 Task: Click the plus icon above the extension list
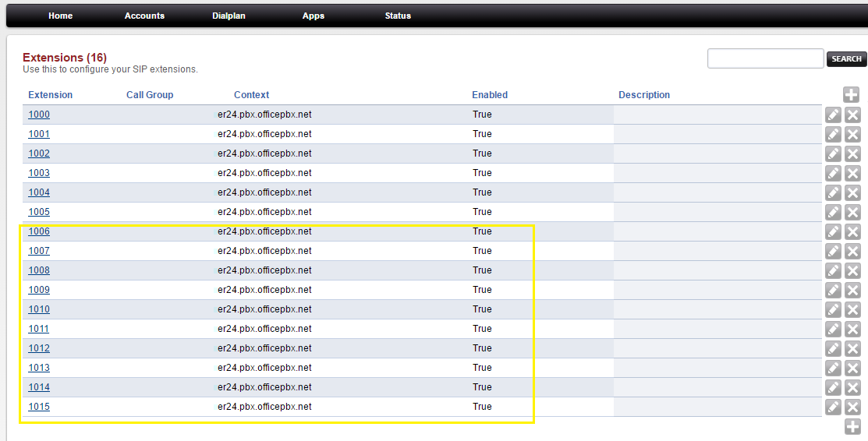pos(852,95)
